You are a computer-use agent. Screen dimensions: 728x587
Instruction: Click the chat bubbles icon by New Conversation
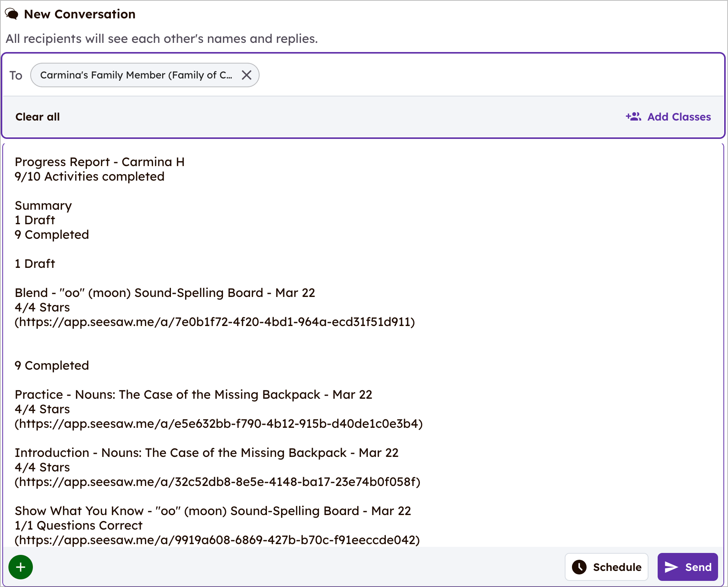pyautogui.click(x=12, y=14)
